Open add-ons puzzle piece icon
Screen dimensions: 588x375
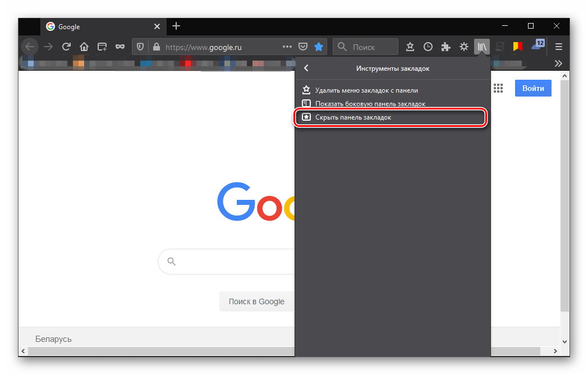pos(446,47)
